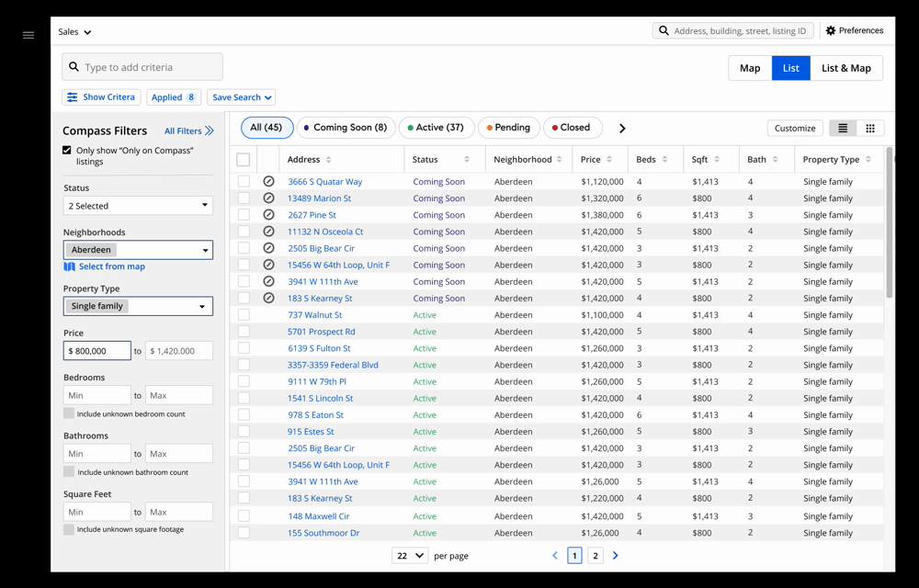Viewport: 919px width, 588px height.
Task: Click the coming-soon icon for 183 S Kearney St
Action: click(268, 298)
